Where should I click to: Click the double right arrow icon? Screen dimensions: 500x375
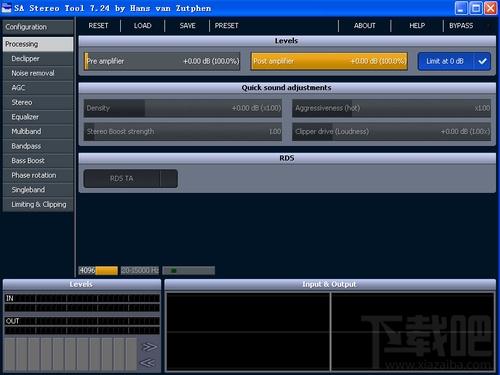pos(149,347)
